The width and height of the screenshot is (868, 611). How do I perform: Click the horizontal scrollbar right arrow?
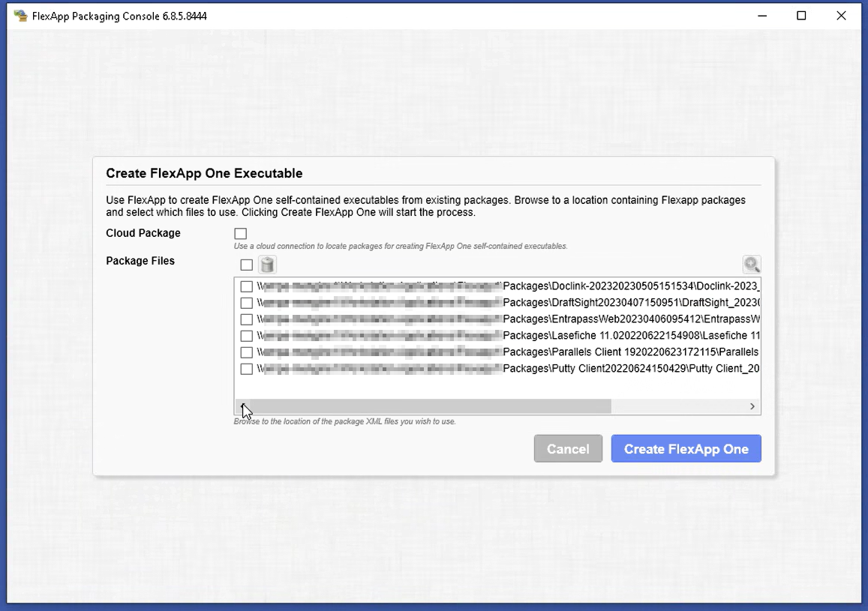(752, 406)
